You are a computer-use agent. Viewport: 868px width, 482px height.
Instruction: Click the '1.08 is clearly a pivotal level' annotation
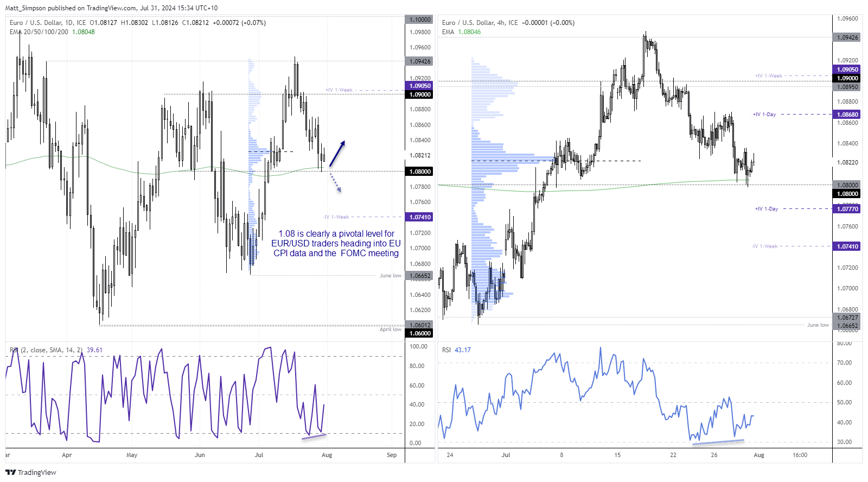336,244
